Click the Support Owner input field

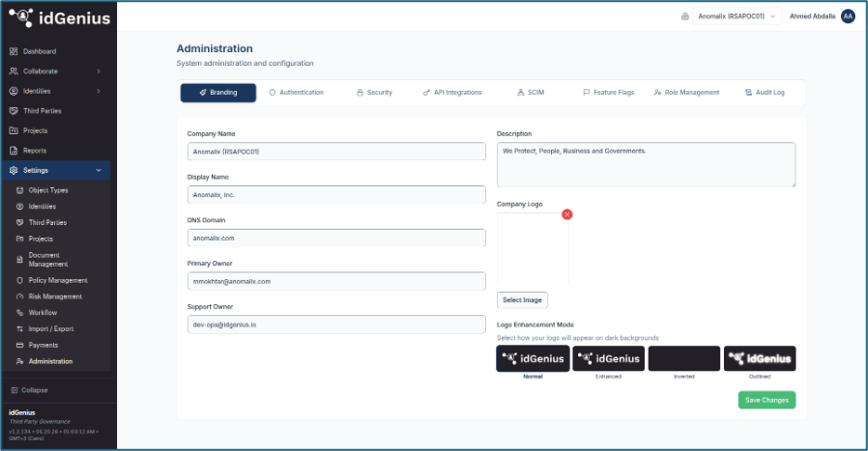pyautogui.click(x=336, y=325)
